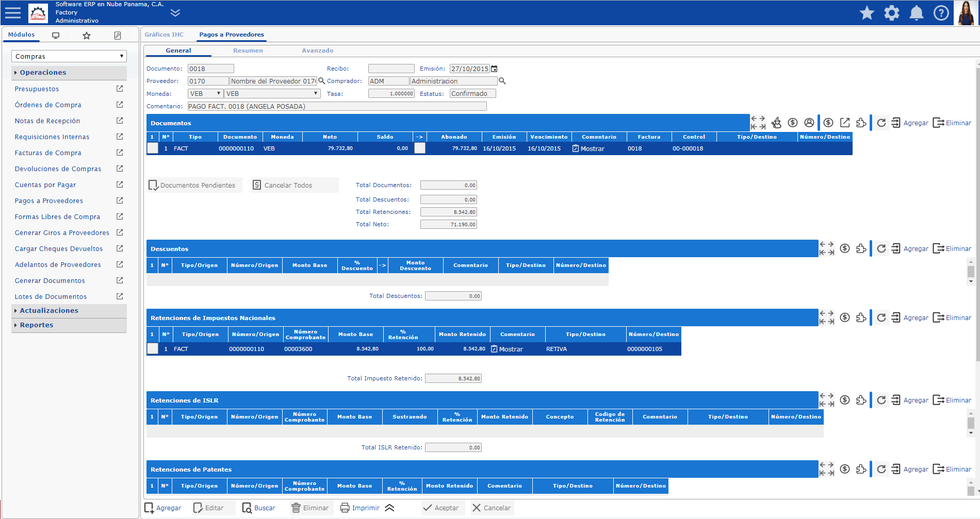
Task: Open the Compras module dropdown
Action: (69, 56)
